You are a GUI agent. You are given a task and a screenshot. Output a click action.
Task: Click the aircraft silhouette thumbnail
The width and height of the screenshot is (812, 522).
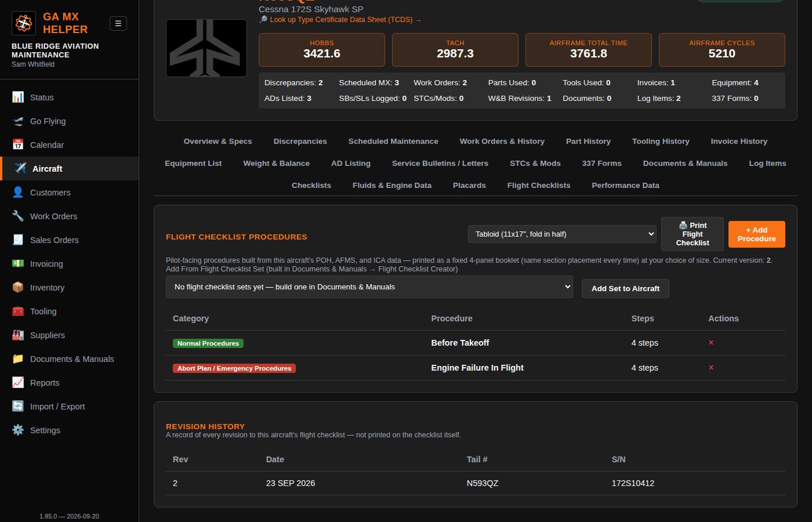206,48
